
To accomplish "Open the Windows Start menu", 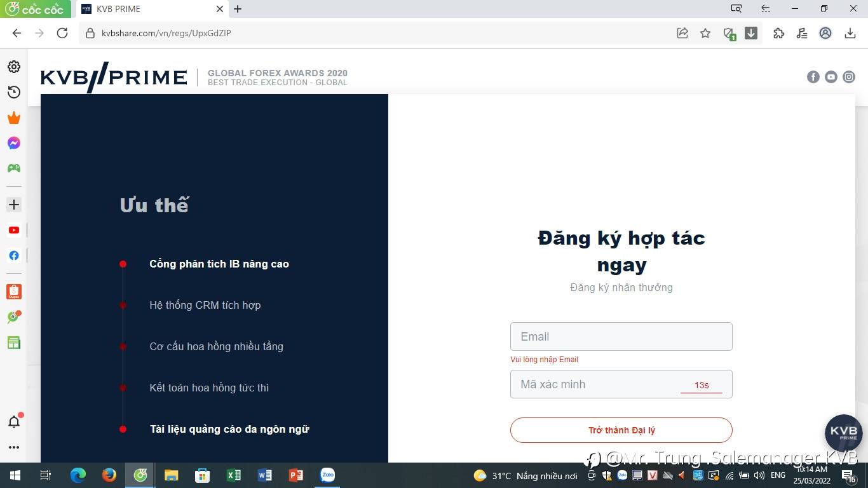I will coord(15,475).
